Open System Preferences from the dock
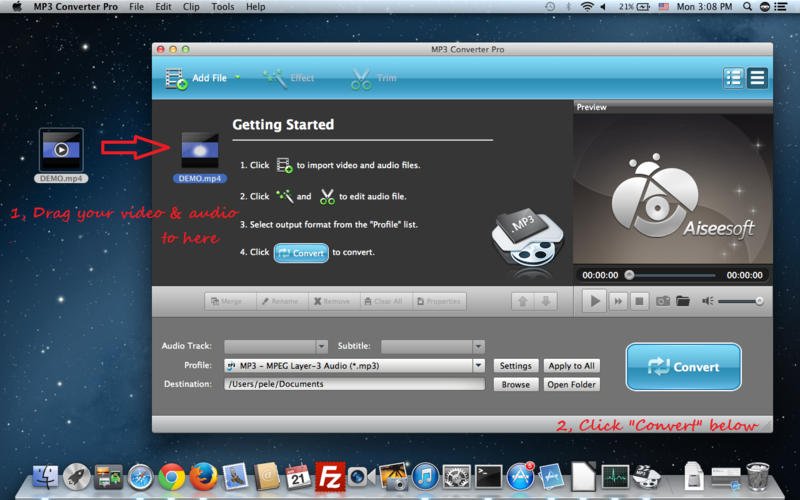 pyautogui.click(x=457, y=477)
